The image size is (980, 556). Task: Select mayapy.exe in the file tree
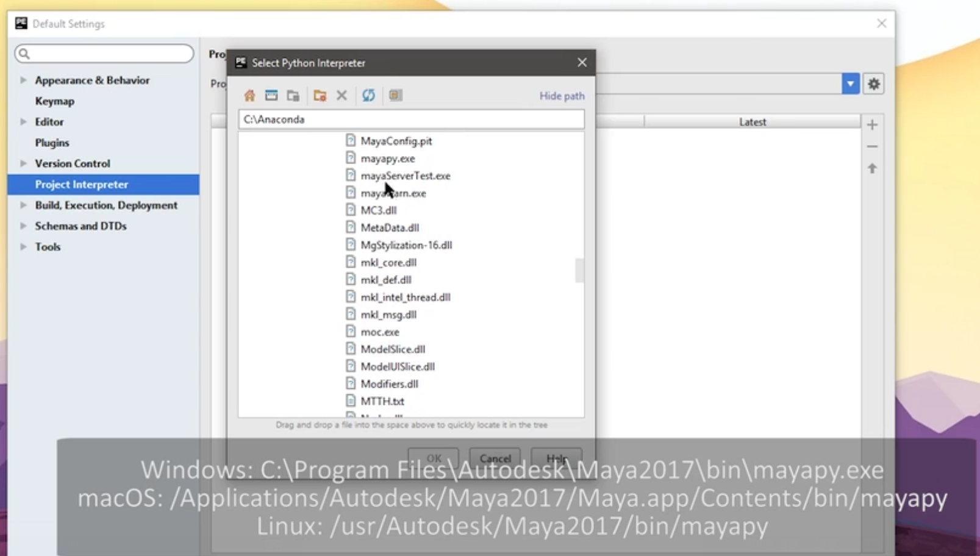(x=387, y=159)
